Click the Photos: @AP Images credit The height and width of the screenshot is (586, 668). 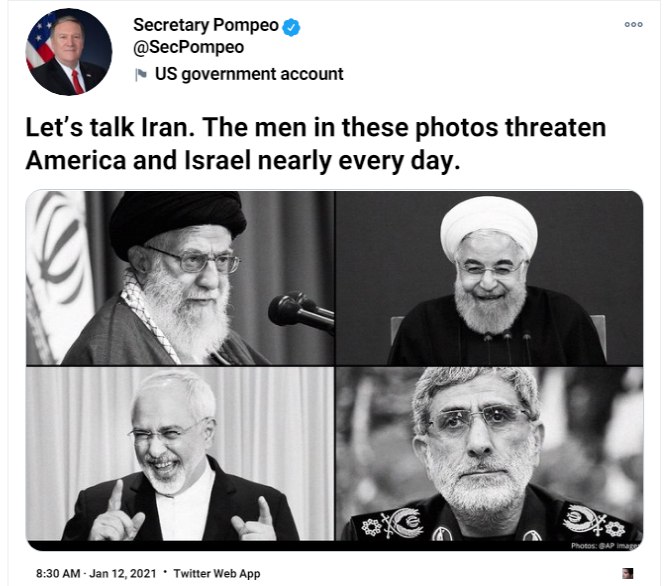point(605,546)
